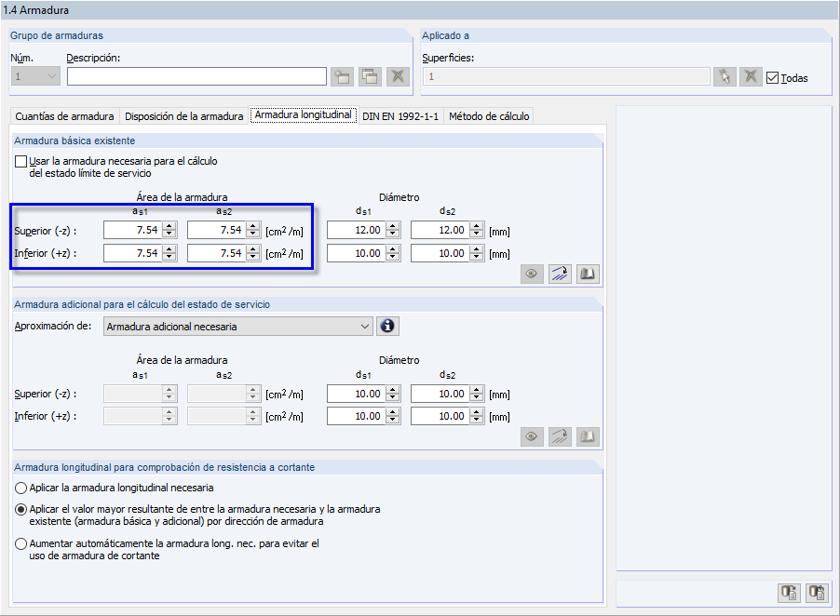The image size is (840, 616).
Task: Click basic Inferior as1 field showing 7.54
Action: 133,253
